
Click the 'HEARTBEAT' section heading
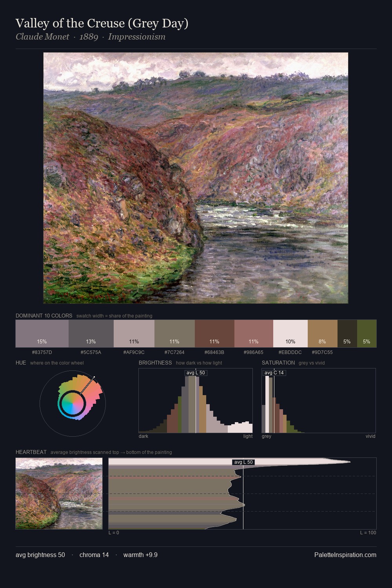pos(31,452)
